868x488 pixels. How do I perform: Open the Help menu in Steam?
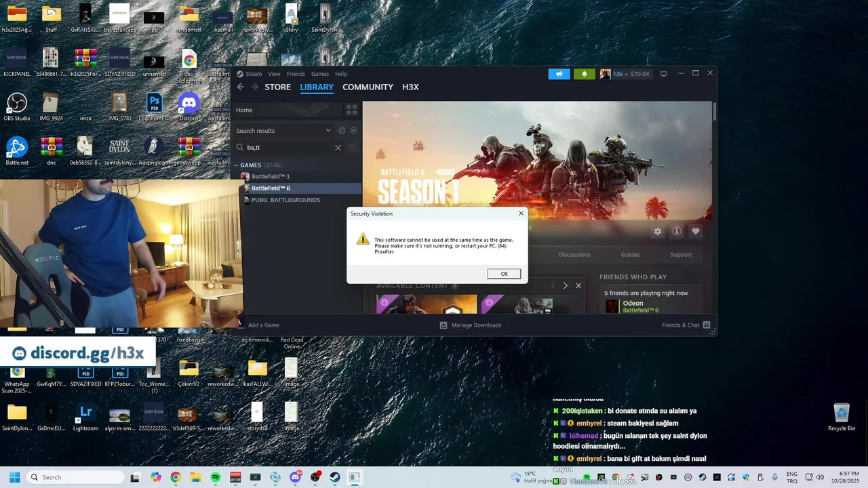point(341,74)
